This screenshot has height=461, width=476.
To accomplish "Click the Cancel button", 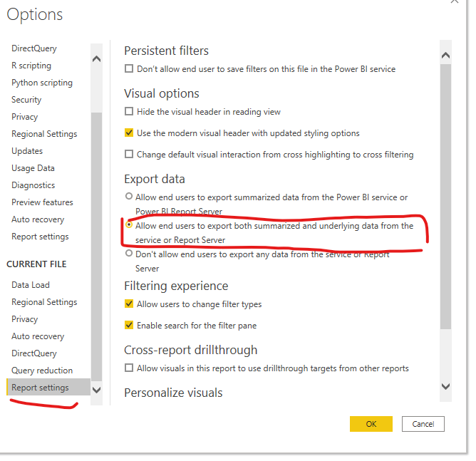I will (x=423, y=424).
